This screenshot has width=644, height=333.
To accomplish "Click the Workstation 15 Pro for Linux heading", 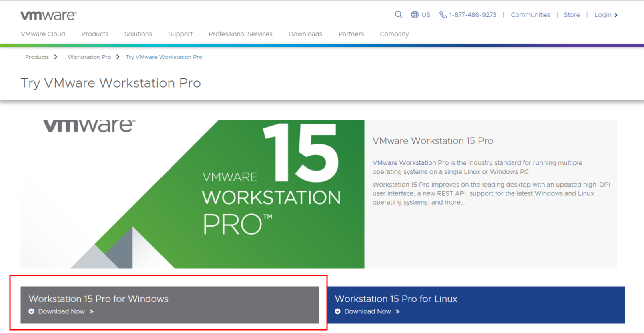I will coord(396,299).
